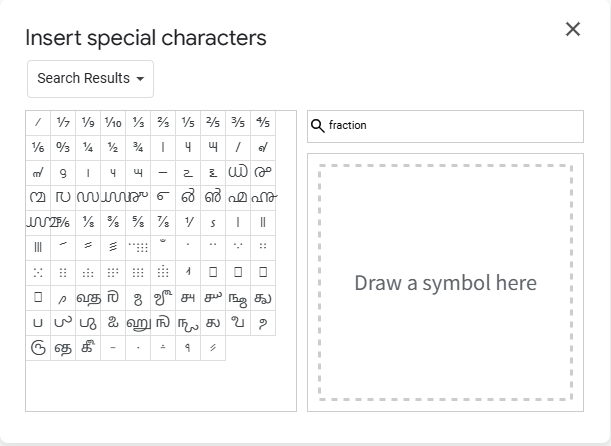Insert the one-ninth (⅑) fraction character
This screenshot has width=611, height=446.
click(88, 123)
